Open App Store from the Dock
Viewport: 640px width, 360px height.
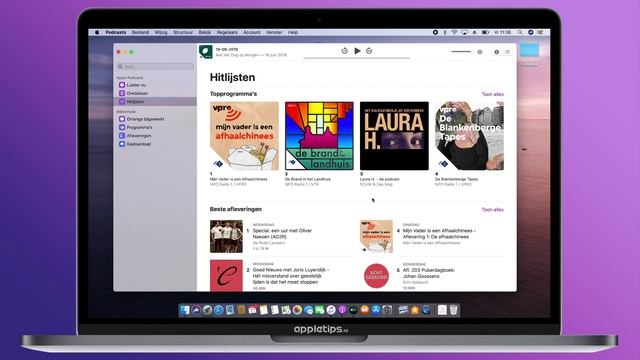376,310
